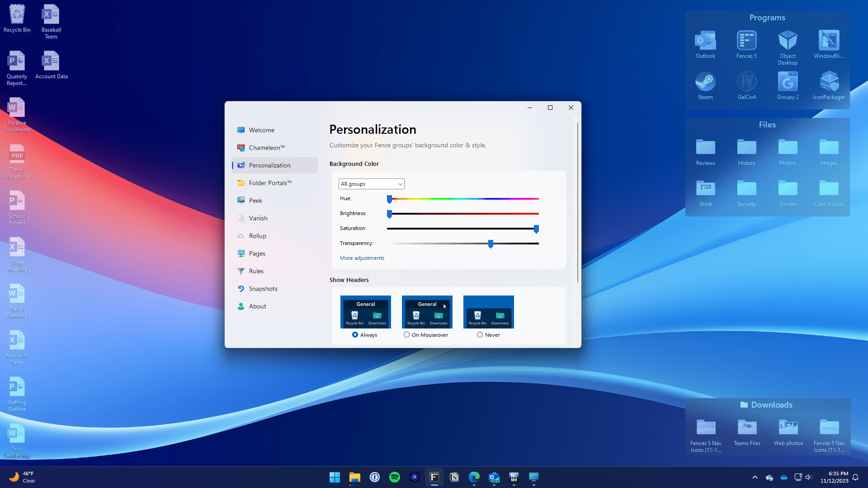The width and height of the screenshot is (868, 488).
Task: Click the Never header preview thumbnail
Action: [x=488, y=312]
